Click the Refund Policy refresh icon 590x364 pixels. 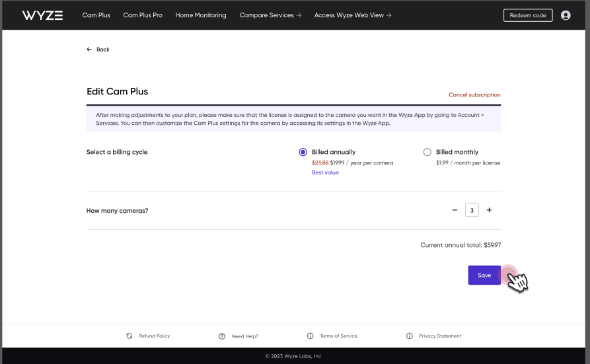tap(129, 336)
